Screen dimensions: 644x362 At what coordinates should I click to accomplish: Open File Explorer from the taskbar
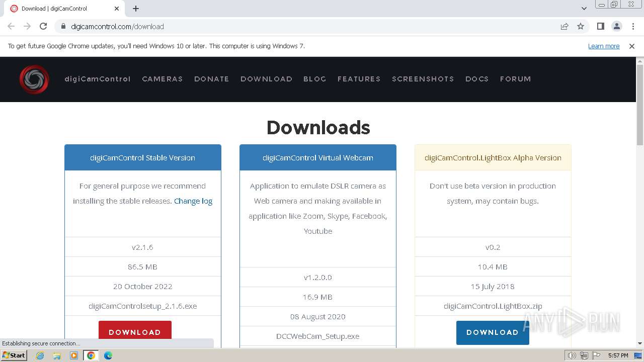point(57,355)
